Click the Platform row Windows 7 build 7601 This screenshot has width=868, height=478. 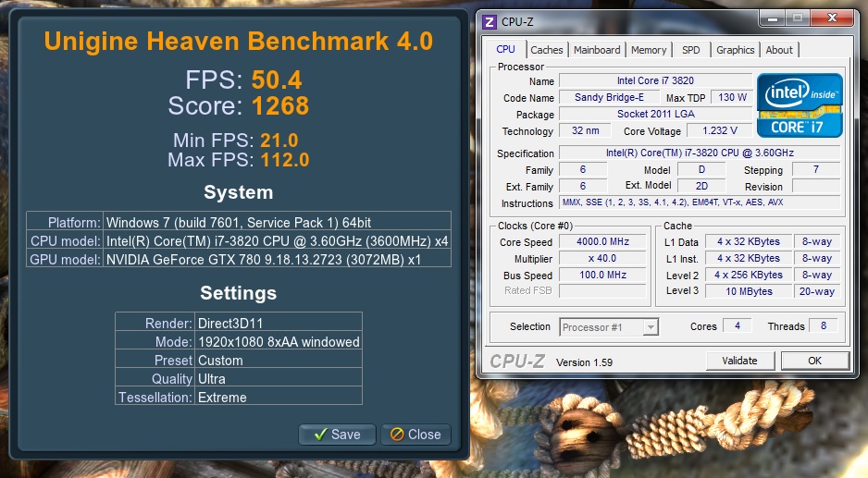point(239,223)
